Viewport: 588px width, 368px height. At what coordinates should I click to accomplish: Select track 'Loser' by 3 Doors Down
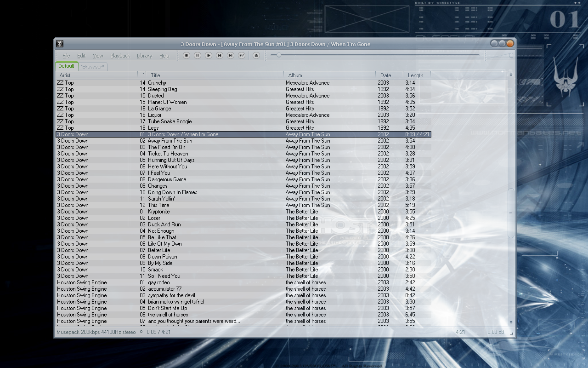click(243, 218)
